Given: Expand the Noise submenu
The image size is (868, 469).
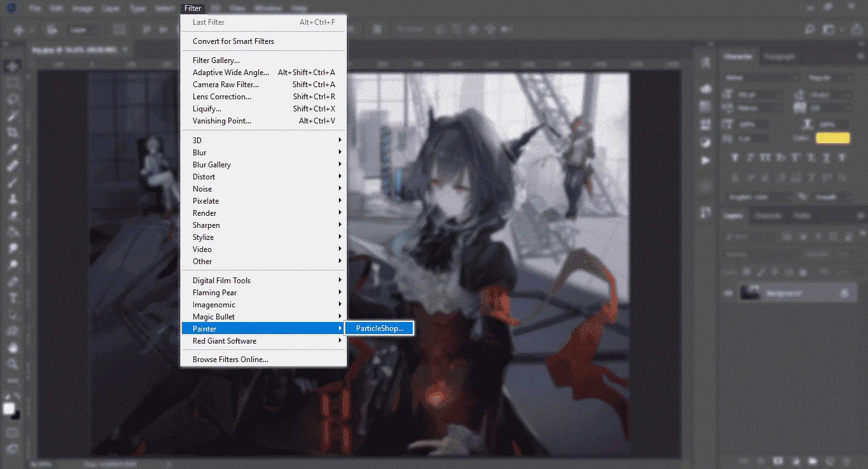Looking at the screenshot, I should click(264, 189).
